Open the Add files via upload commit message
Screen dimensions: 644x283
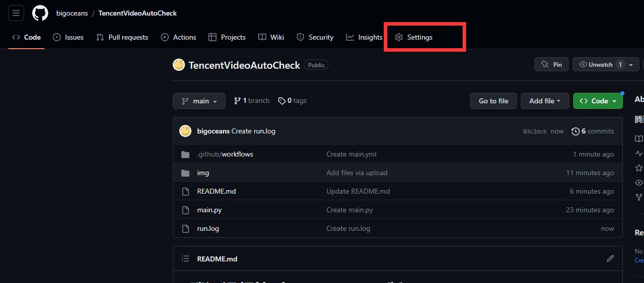357,173
